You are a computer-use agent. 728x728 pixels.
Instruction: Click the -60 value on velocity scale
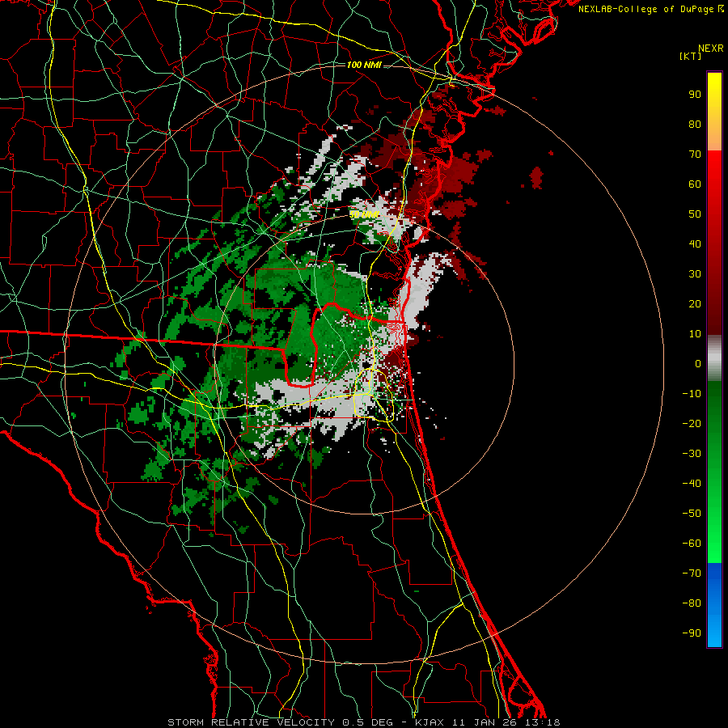pyautogui.click(x=692, y=544)
